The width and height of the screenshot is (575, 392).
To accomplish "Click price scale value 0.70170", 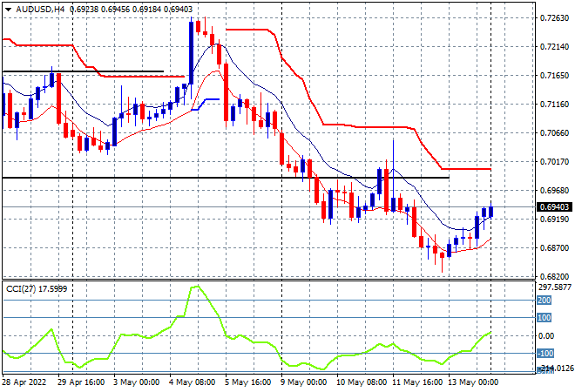I will [x=554, y=162].
